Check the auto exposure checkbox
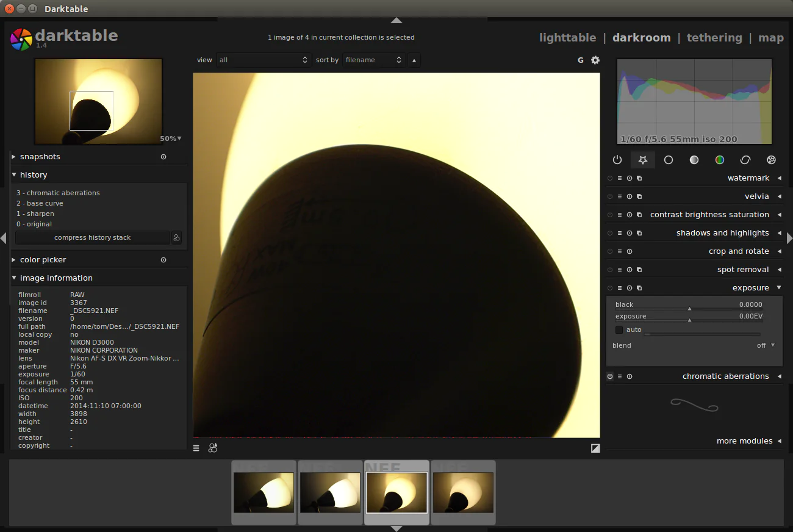This screenshot has height=532, width=793. point(619,330)
